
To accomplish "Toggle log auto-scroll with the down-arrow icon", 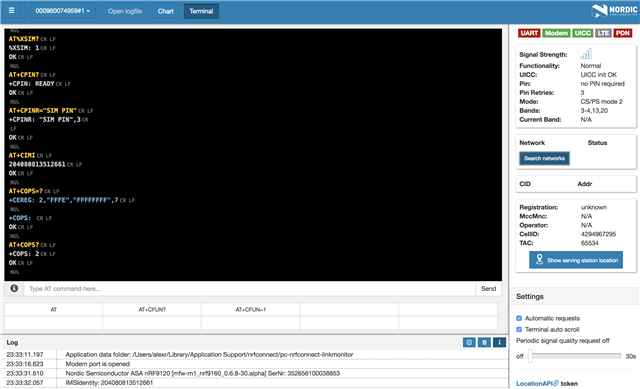I will point(499,342).
